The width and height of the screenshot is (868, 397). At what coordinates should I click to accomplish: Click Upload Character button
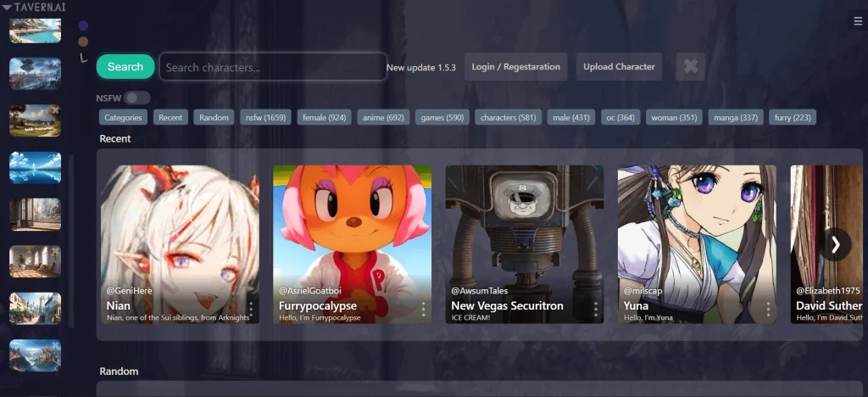[x=619, y=66]
